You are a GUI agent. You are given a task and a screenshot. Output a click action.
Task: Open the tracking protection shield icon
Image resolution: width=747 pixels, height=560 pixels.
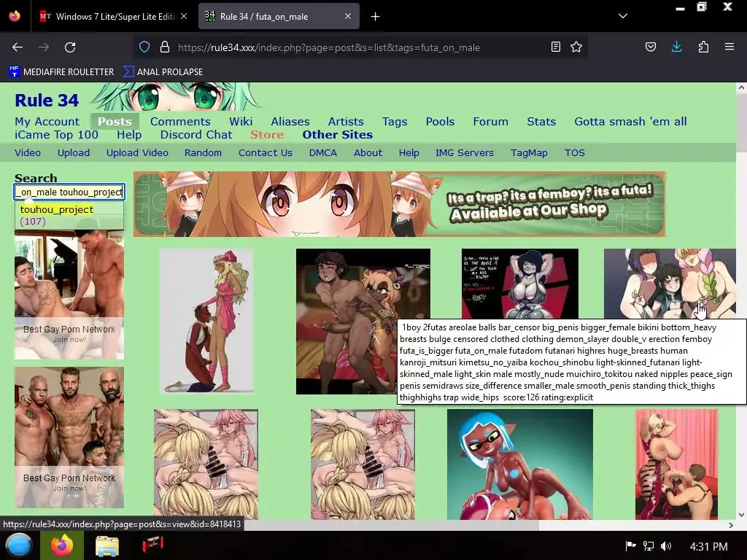tap(144, 47)
